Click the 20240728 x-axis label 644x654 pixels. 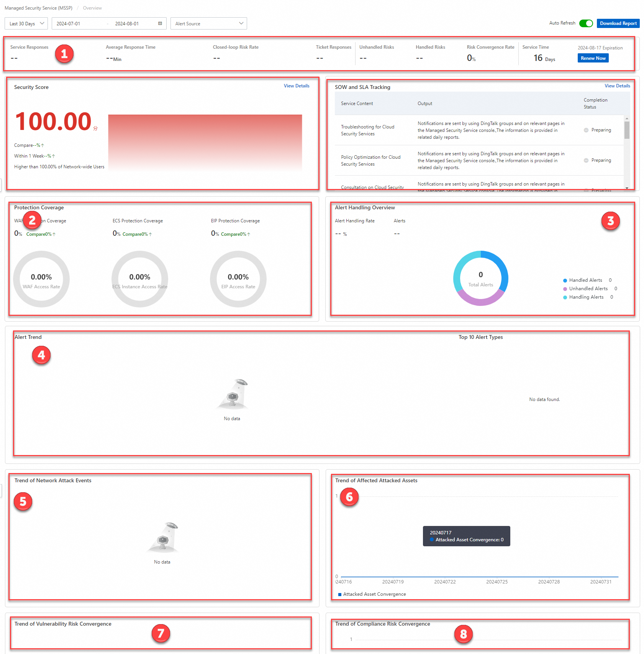(x=549, y=582)
